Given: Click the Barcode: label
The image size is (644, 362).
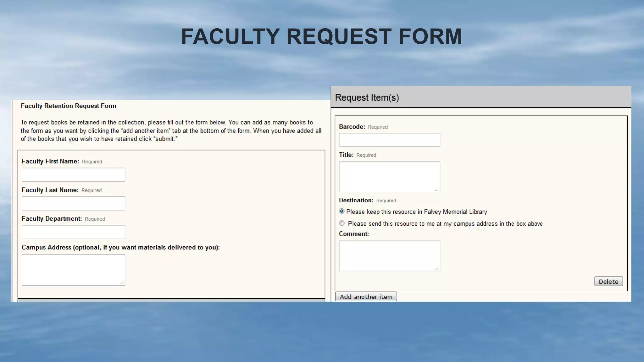Looking at the screenshot, I should [352, 127].
